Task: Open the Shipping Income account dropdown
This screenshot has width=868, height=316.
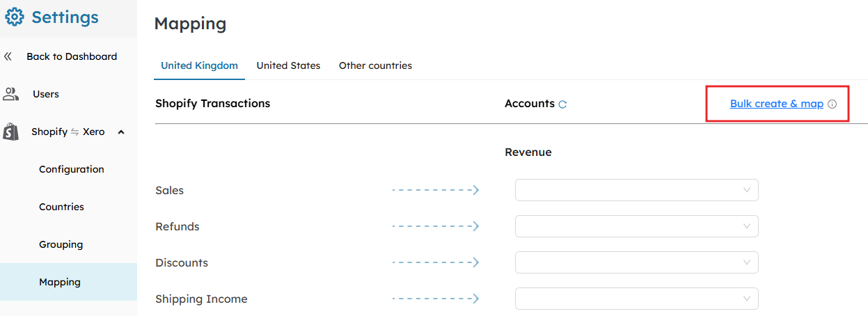Action: click(636, 299)
